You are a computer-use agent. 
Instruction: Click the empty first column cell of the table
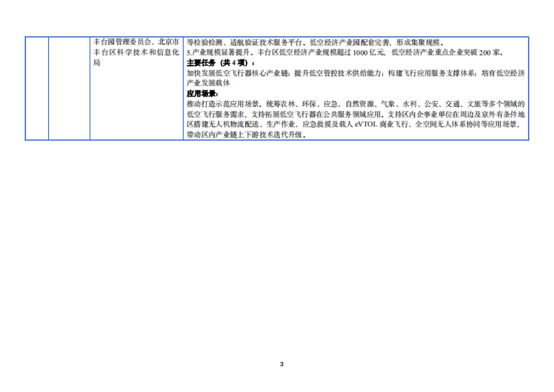pos(37,88)
